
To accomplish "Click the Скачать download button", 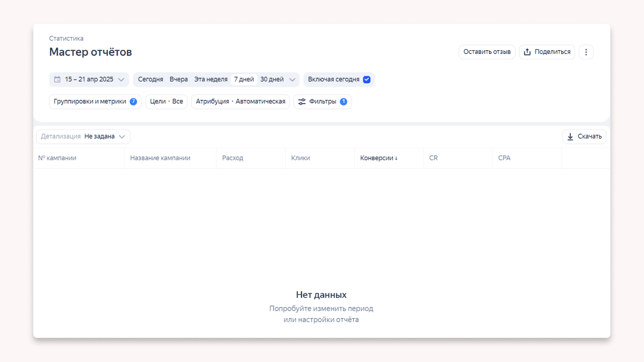I will (584, 136).
